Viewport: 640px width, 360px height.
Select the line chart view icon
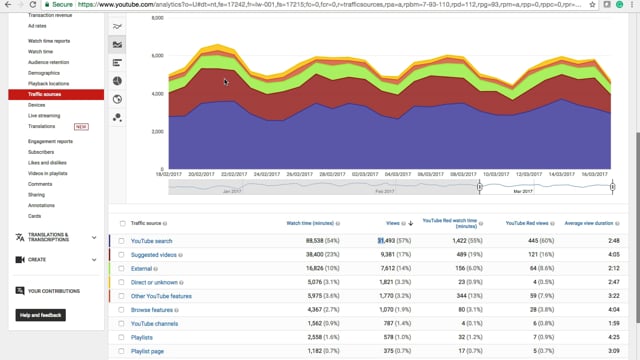[x=117, y=27]
